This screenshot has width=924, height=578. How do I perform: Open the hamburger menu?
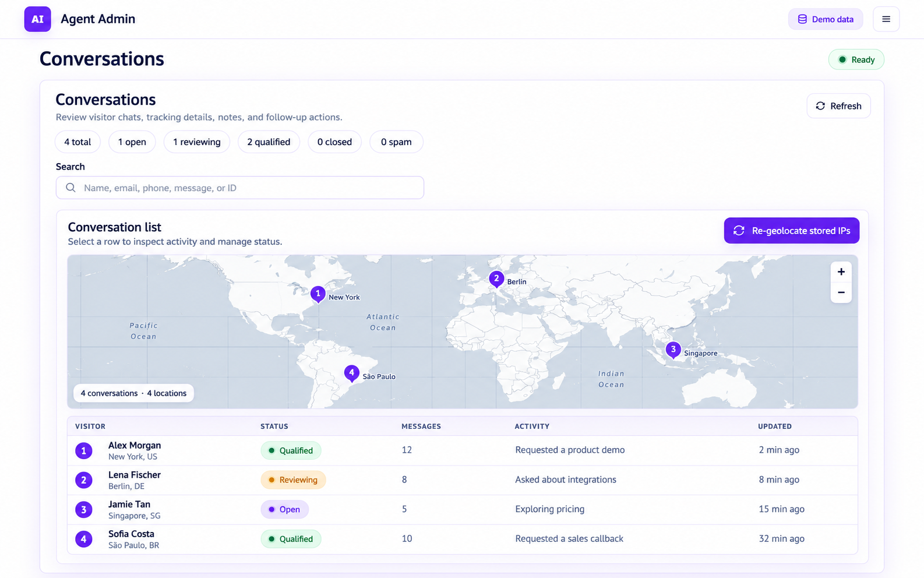pyautogui.click(x=886, y=19)
